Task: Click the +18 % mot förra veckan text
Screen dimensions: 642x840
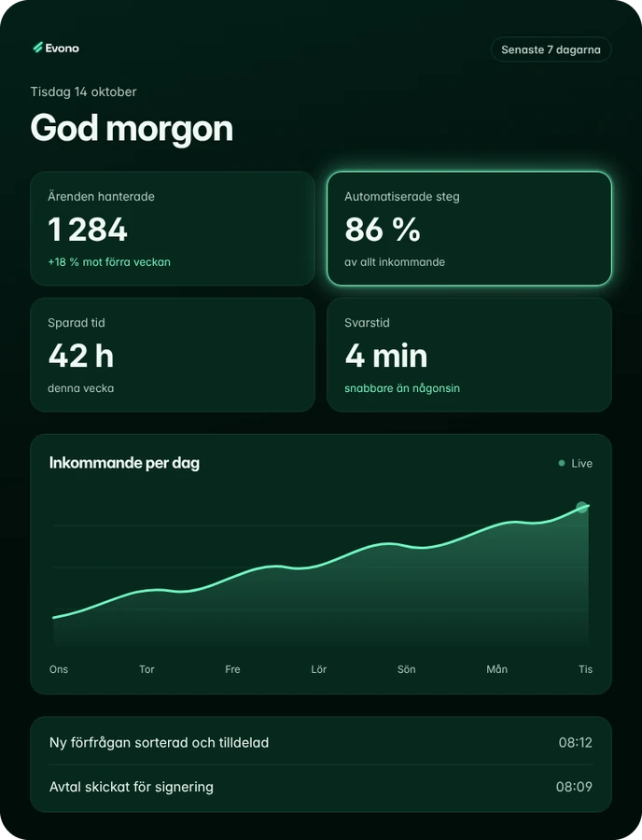Action: [x=109, y=262]
